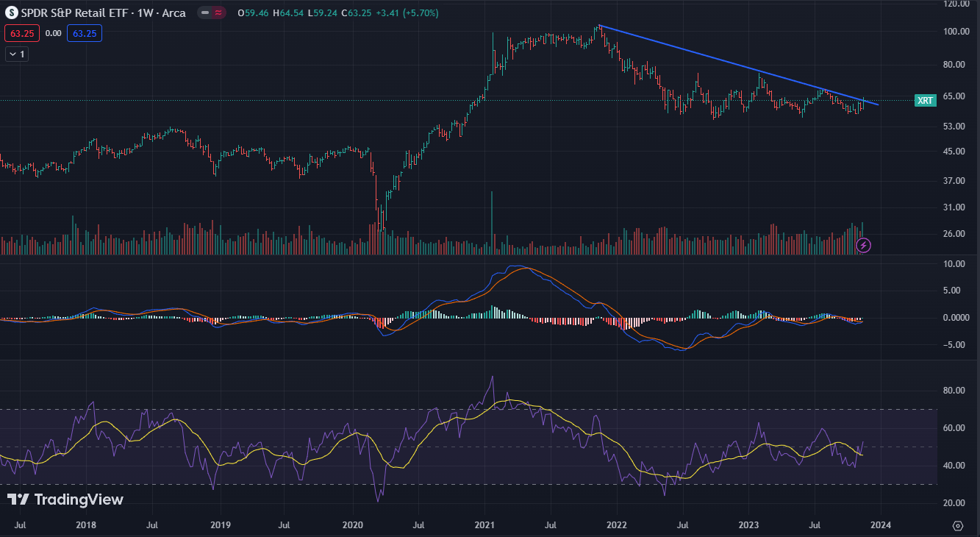The width and height of the screenshot is (980, 537).
Task: Click the 2023 label on the time axis
Action: (x=748, y=525)
